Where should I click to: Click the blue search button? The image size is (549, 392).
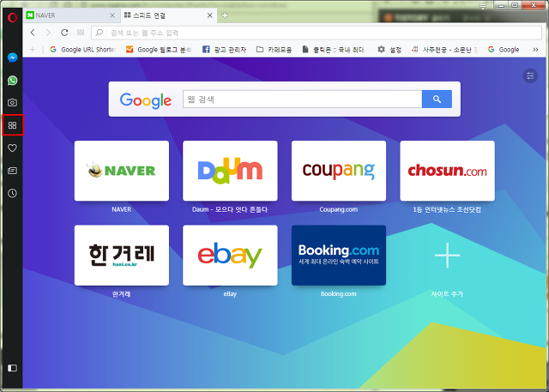pyautogui.click(x=437, y=99)
